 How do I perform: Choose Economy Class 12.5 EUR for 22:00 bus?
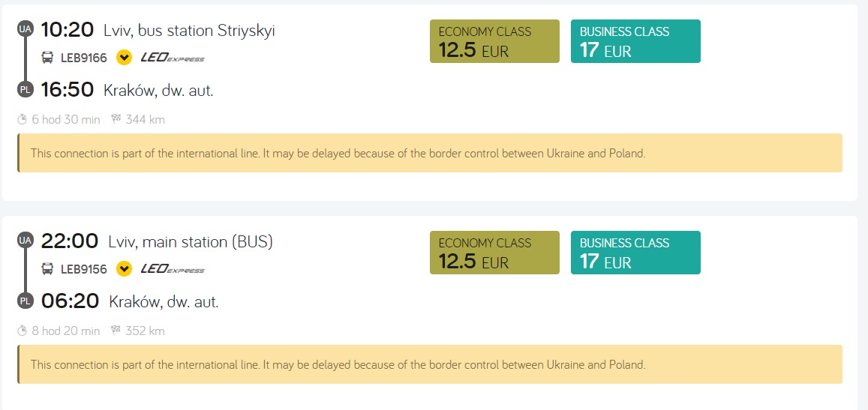(x=494, y=253)
